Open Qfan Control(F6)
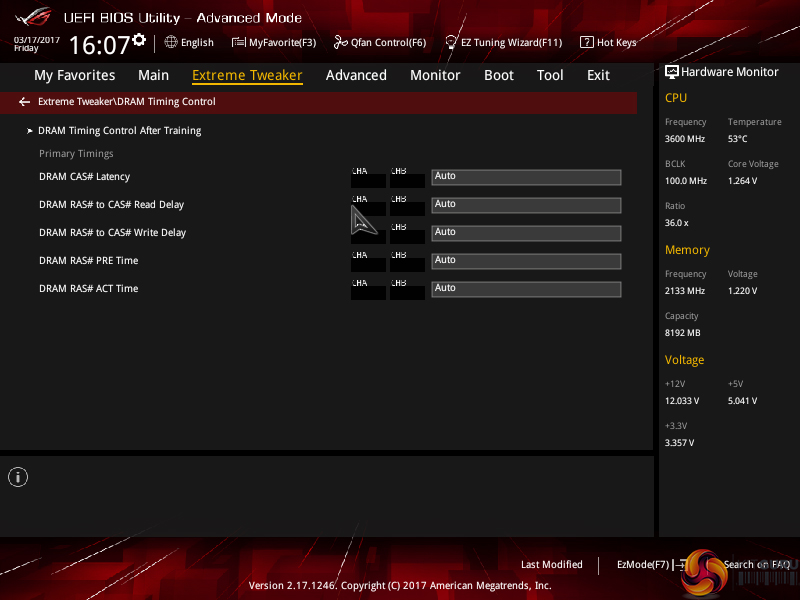 click(x=388, y=42)
